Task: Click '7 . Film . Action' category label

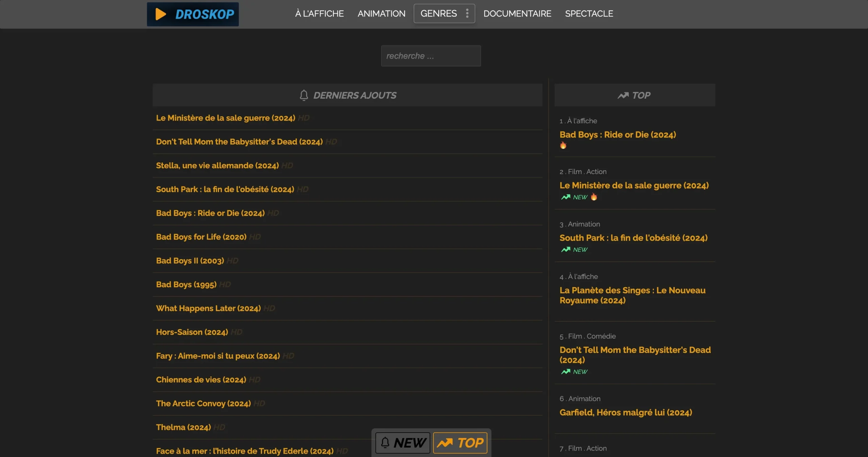Action: [x=583, y=449]
